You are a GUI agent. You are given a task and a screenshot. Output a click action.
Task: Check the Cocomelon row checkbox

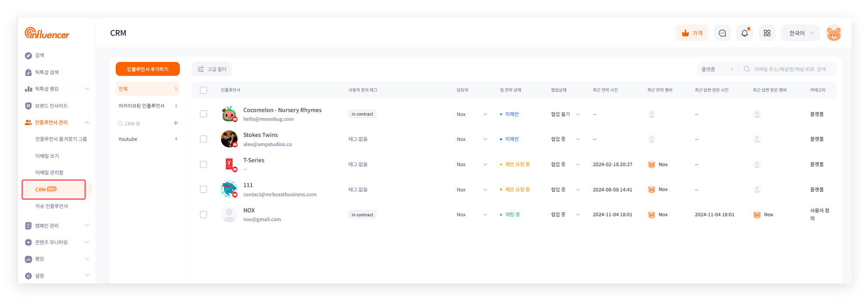pyautogui.click(x=203, y=114)
